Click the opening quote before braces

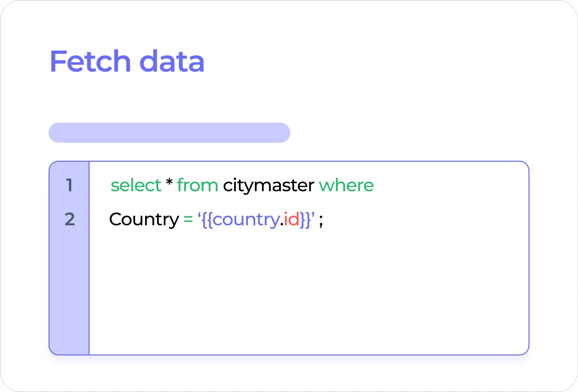199,214
